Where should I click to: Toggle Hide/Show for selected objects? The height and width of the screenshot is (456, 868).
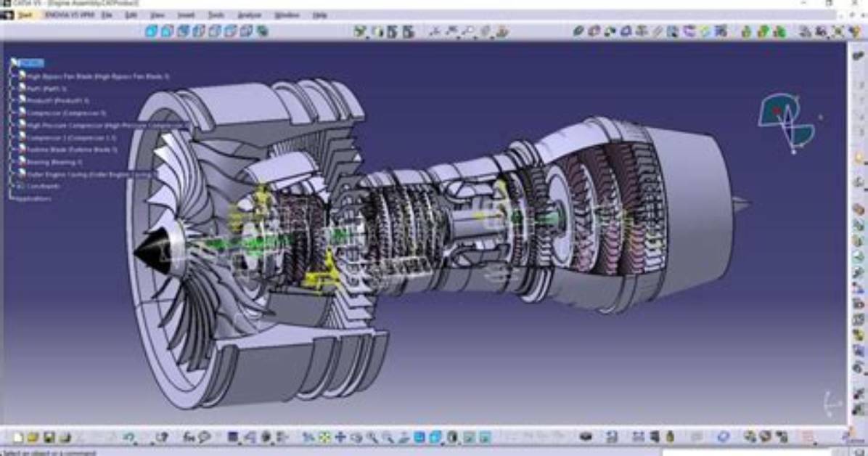coord(470,438)
